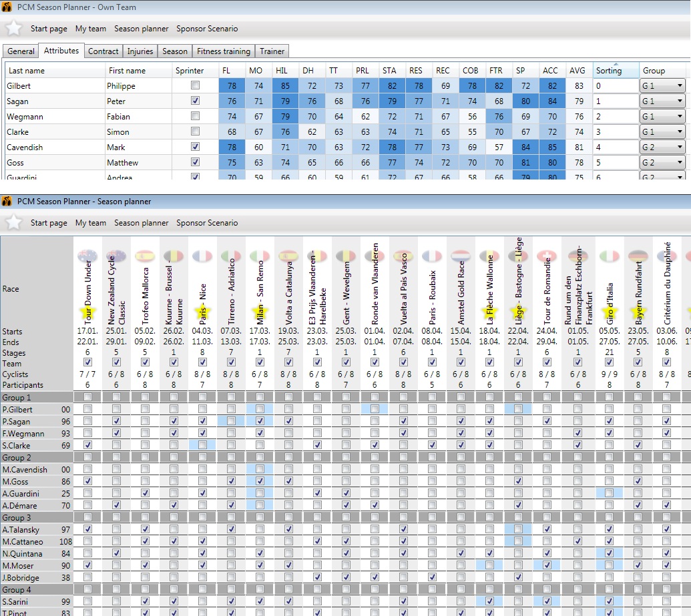The image size is (691, 616).
Task: Click Start page in the Season planner window
Action: point(49,223)
